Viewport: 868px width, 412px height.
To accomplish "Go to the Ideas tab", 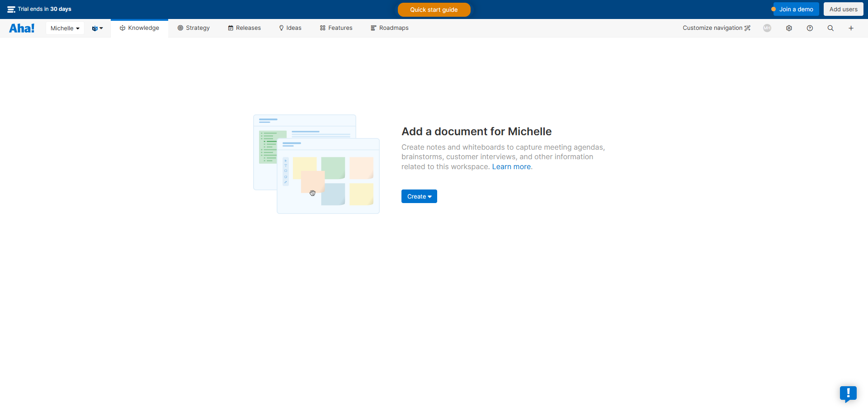I will pyautogui.click(x=290, y=28).
